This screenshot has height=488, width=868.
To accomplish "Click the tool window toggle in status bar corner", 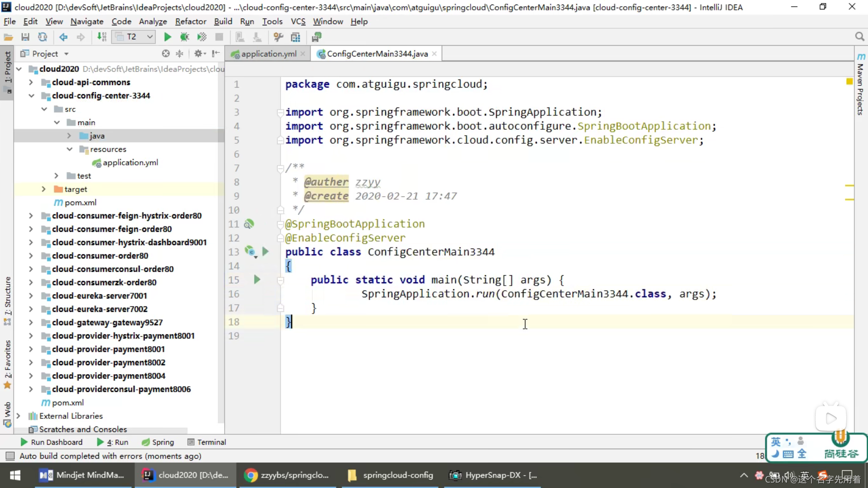I will [10, 456].
